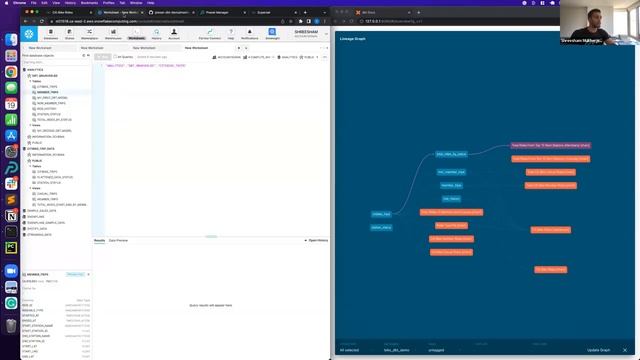Open Slack from the Dock

[x=11, y=184]
